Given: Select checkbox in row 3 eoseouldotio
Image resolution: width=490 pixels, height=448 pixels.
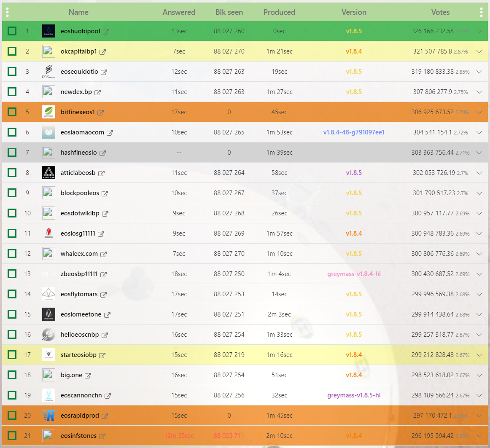Looking at the screenshot, I should coord(12,71).
